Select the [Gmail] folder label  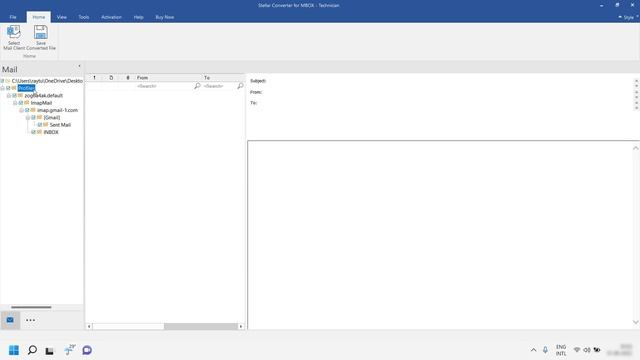(x=52, y=118)
